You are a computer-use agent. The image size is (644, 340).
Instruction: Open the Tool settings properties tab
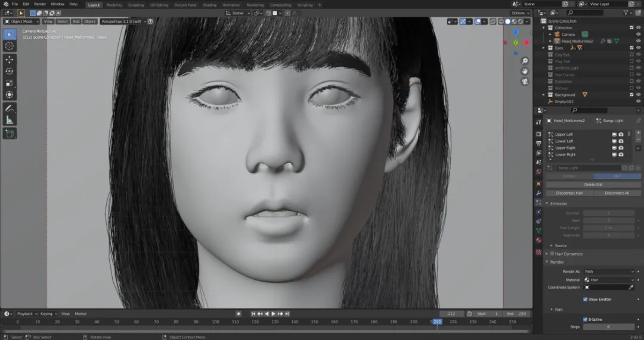click(x=538, y=122)
